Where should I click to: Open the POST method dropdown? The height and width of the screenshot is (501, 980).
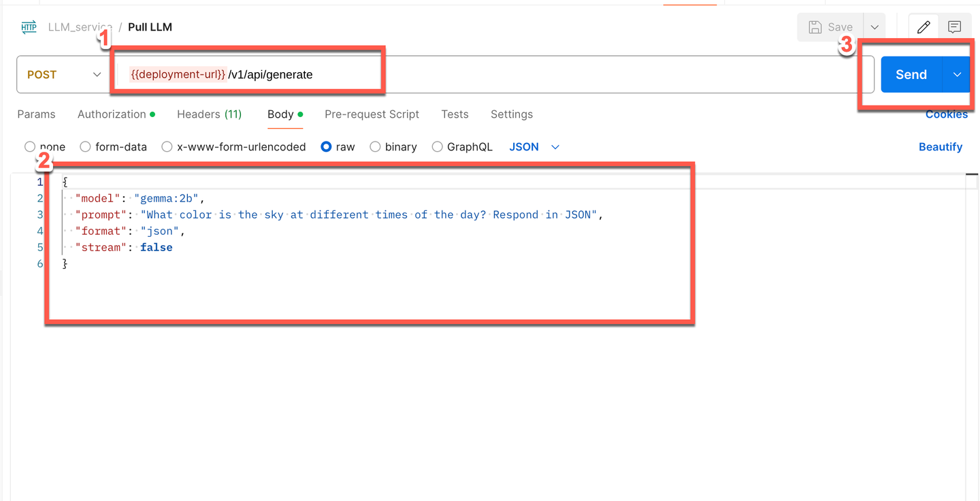pos(63,75)
